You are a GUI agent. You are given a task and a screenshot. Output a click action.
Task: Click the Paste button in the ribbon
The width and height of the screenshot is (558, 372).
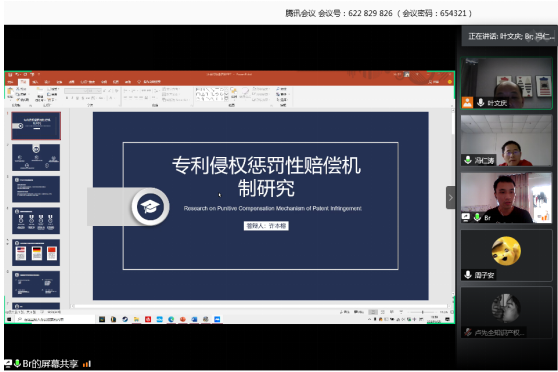point(10,93)
